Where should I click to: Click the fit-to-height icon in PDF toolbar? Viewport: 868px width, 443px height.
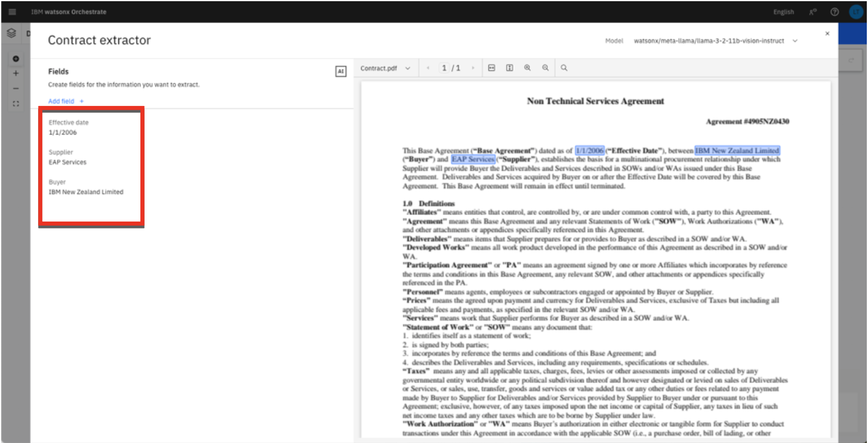pyautogui.click(x=509, y=68)
